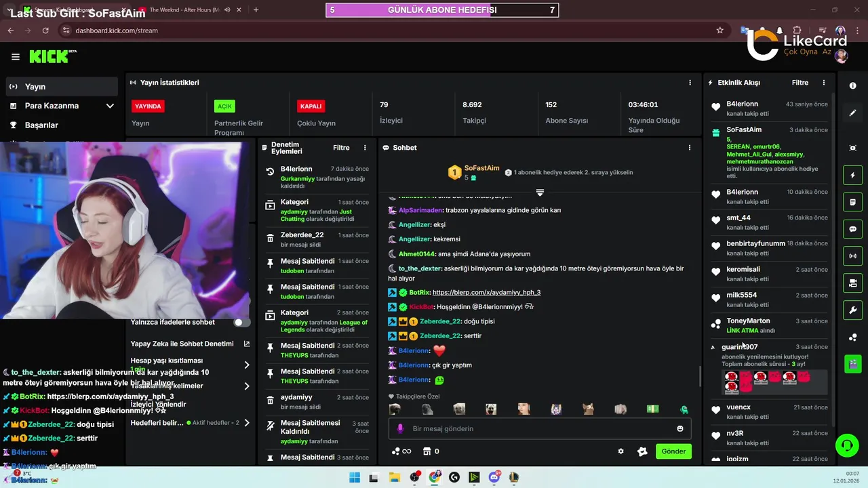Reload the page in the browser
This screenshot has height=488, width=868.
point(45,30)
